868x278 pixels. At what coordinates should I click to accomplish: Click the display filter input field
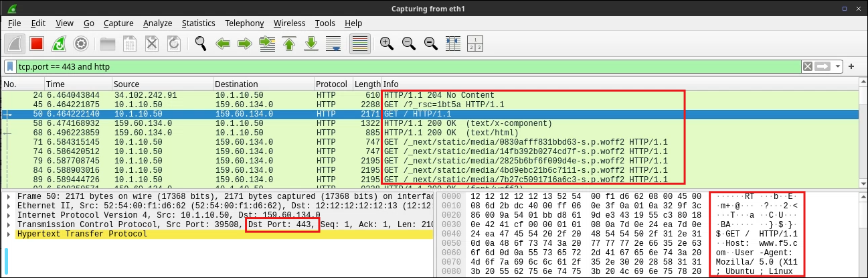[x=408, y=67]
